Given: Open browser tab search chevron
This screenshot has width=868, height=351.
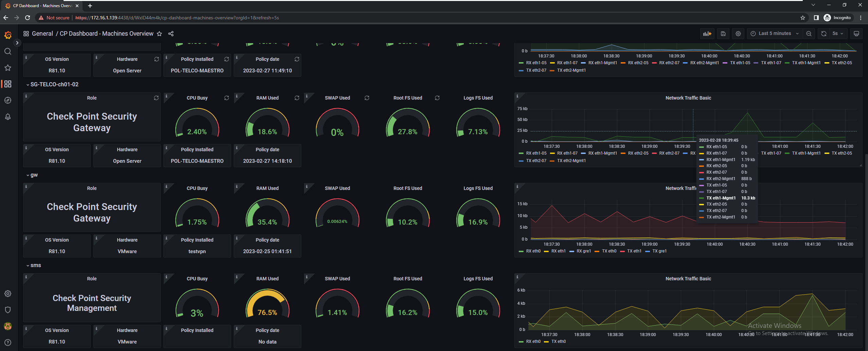Looking at the screenshot, I should 813,5.
